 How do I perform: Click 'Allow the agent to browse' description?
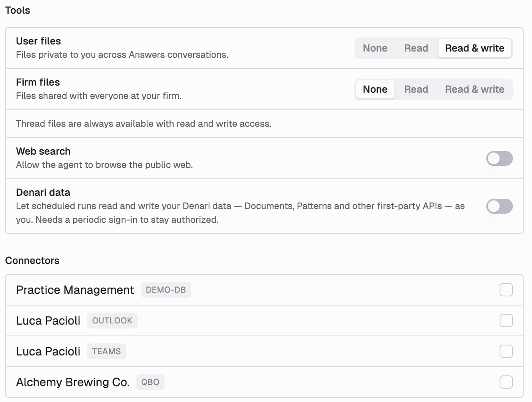(x=104, y=165)
